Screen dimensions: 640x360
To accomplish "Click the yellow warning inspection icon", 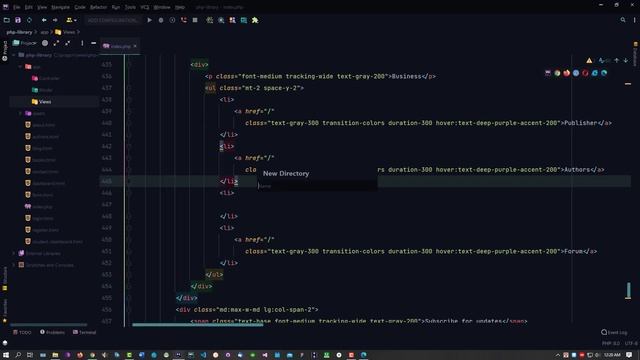I will coord(589,60).
